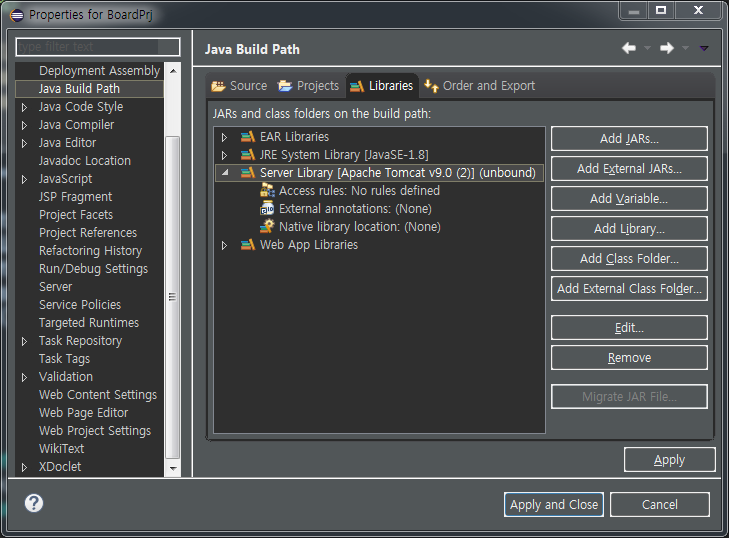Expand the Java Compiler category
The height and width of the screenshot is (538, 729).
[x=24, y=126]
